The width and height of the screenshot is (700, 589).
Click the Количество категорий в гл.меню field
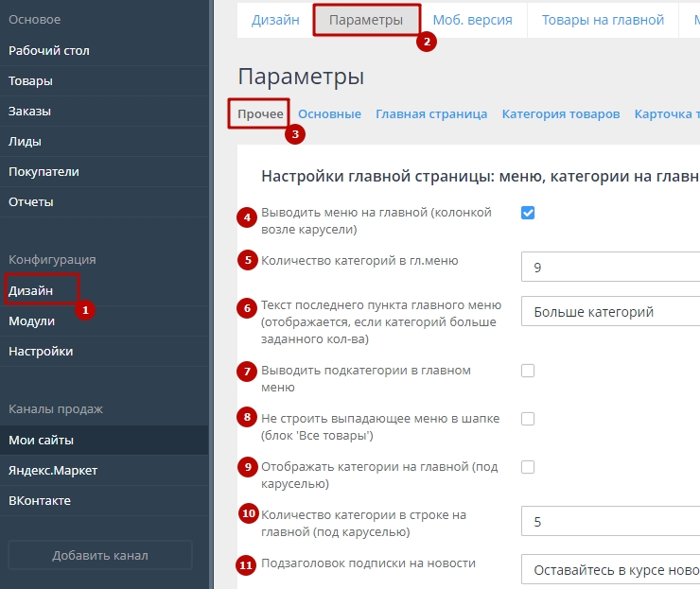tap(610, 267)
